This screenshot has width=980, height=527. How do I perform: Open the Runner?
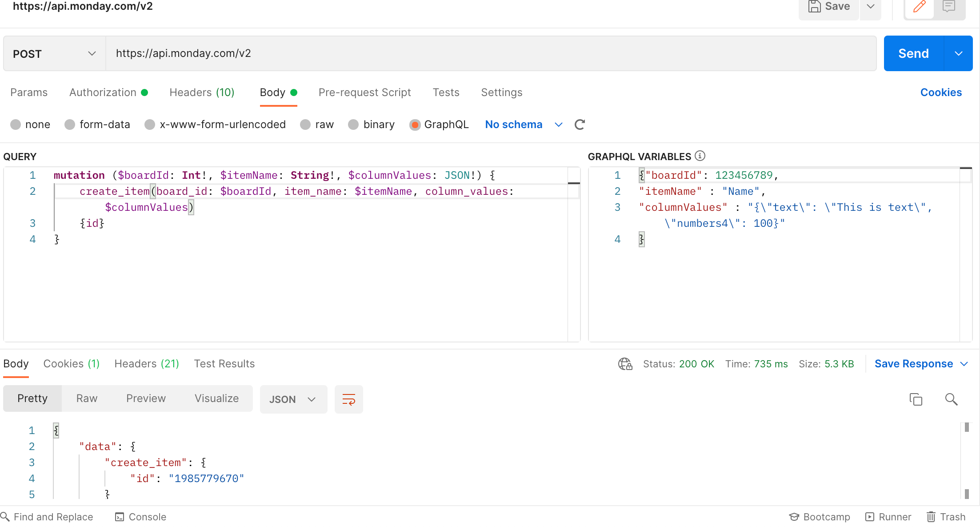point(888,517)
